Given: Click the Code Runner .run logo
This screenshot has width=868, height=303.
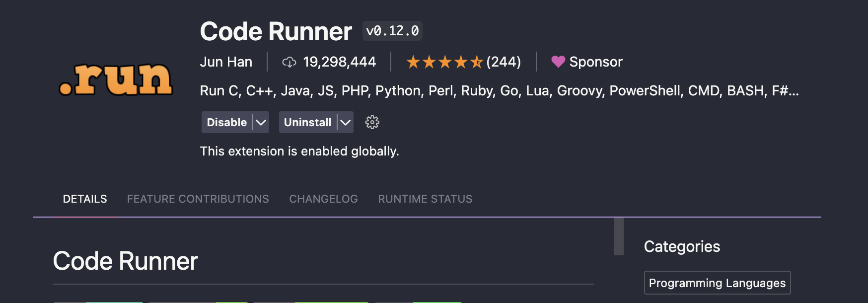Looking at the screenshot, I should (116, 79).
